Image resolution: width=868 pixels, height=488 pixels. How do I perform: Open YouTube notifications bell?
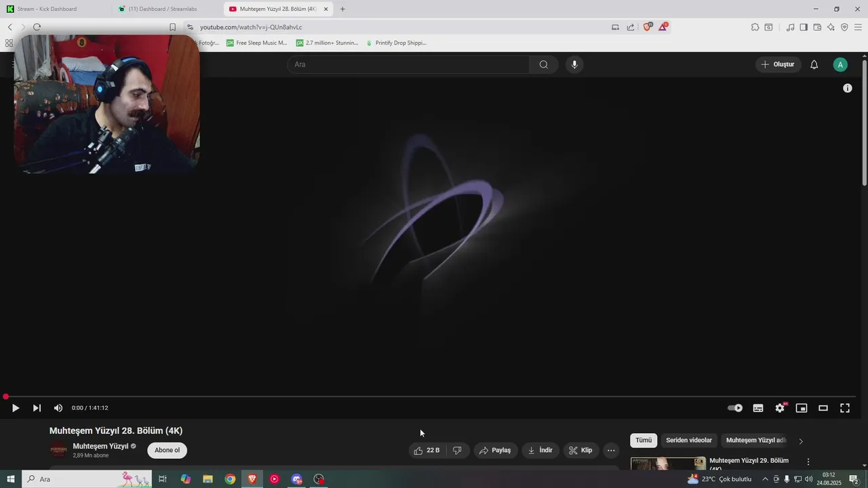click(814, 64)
